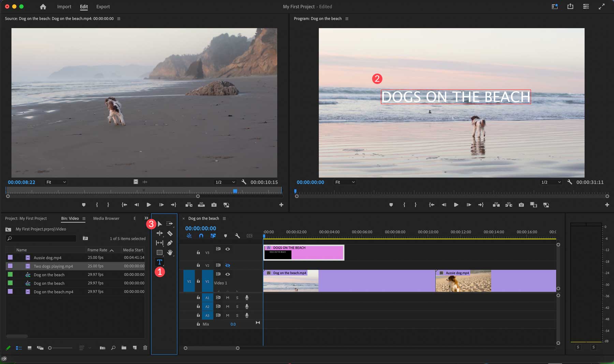Viewport: 614px width, 364px height.
Task: Activate the Selection tool
Action: coord(159,224)
